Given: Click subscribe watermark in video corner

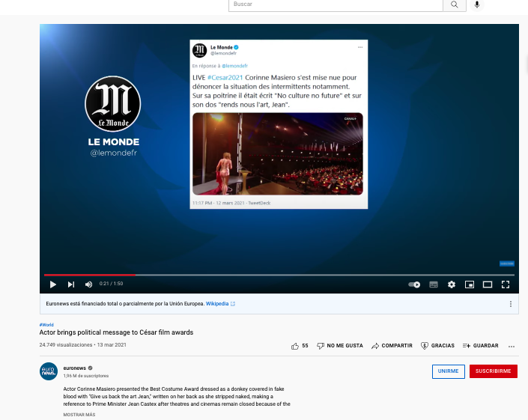Looking at the screenshot, I should (x=507, y=264).
